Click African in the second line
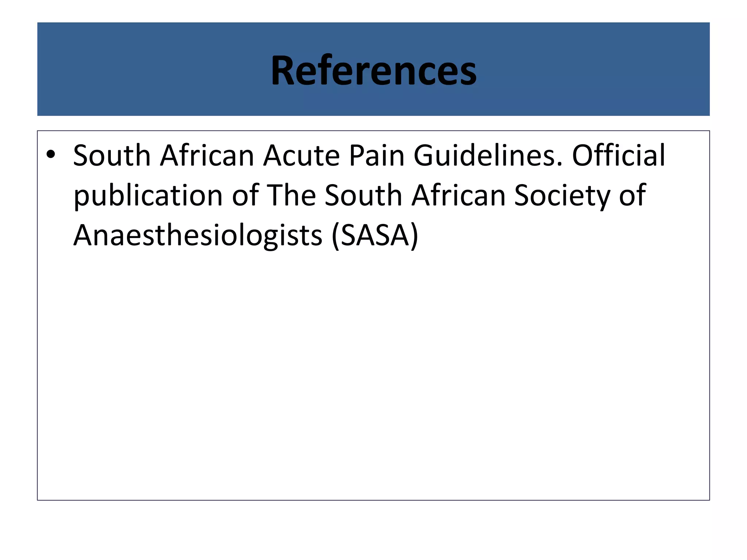This screenshot has width=747, height=560. pyautogui.click(x=458, y=195)
